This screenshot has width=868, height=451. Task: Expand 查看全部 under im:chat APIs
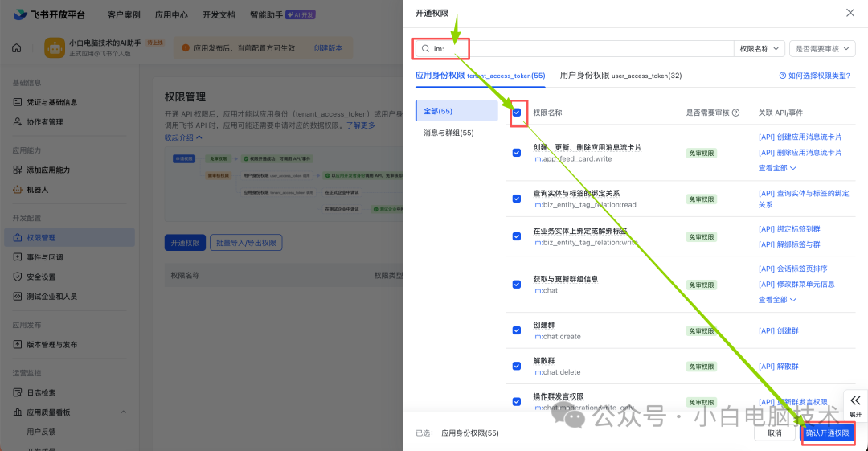776,300
